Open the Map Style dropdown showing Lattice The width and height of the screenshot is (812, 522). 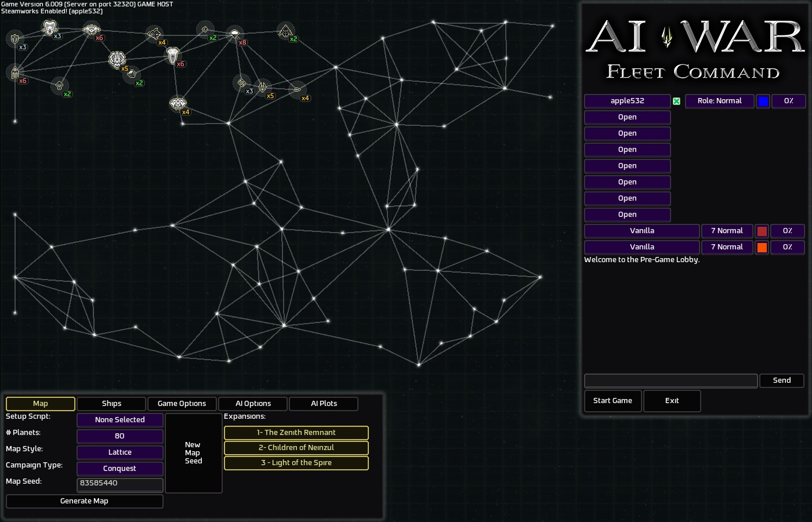120,452
